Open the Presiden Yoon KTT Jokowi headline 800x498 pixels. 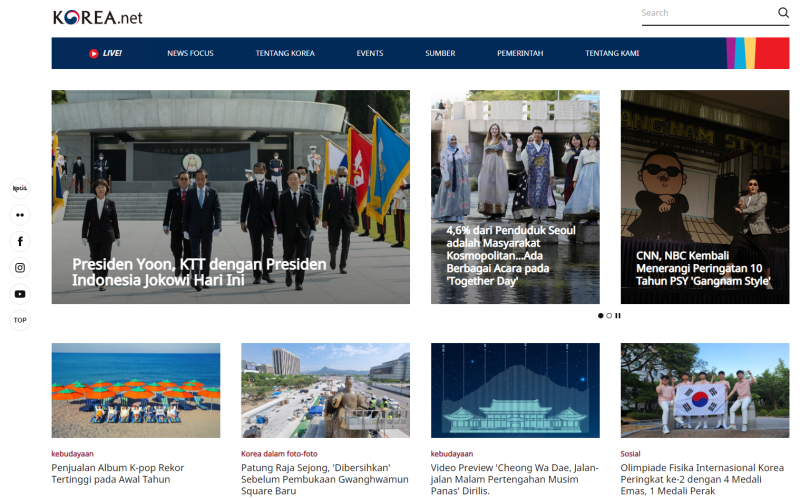click(199, 272)
